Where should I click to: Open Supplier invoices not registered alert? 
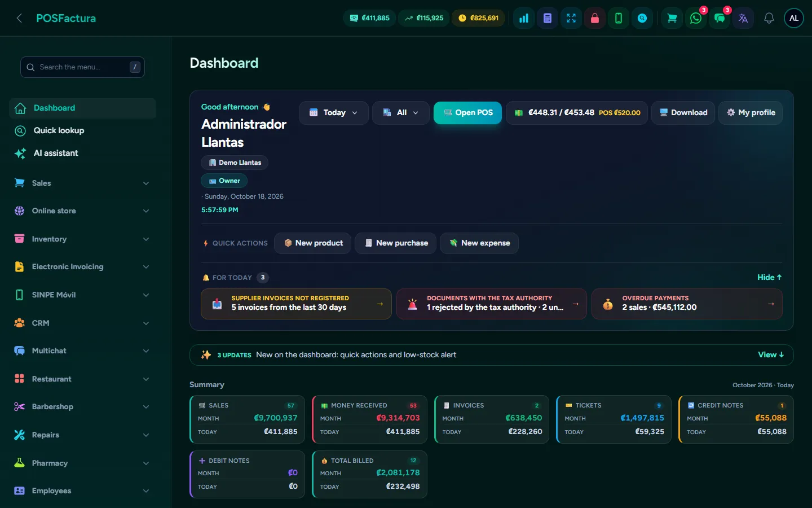[296, 304]
